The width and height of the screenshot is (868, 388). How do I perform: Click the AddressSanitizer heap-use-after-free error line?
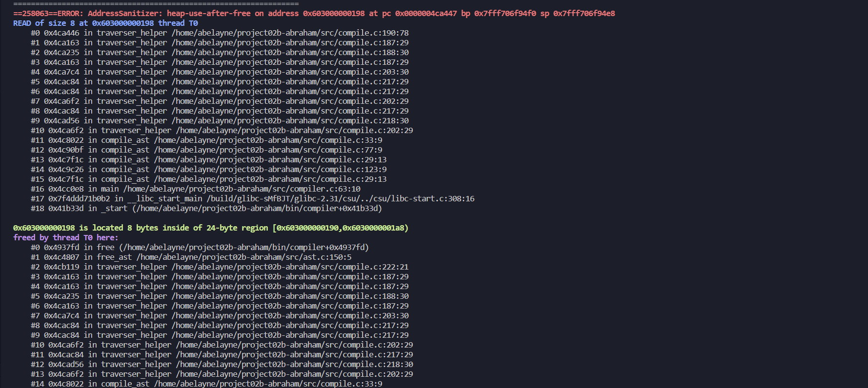point(314,14)
